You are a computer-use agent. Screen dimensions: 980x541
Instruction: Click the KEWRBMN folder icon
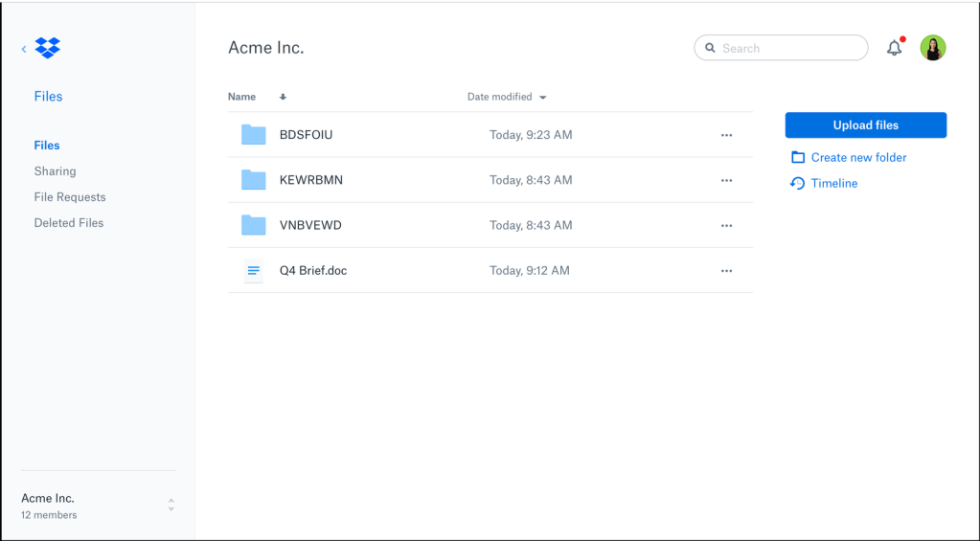tap(253, 180)
